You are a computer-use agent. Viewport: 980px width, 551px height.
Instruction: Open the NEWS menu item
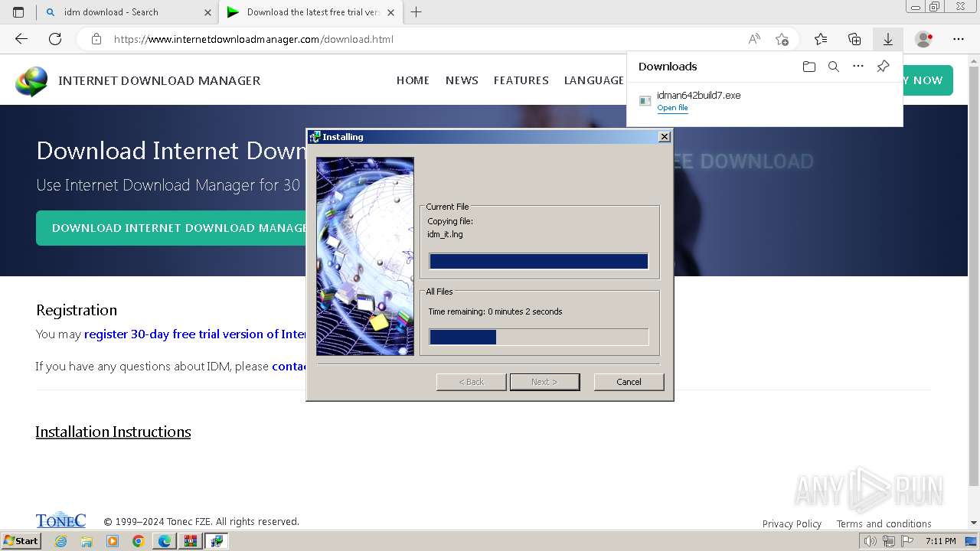462,80
